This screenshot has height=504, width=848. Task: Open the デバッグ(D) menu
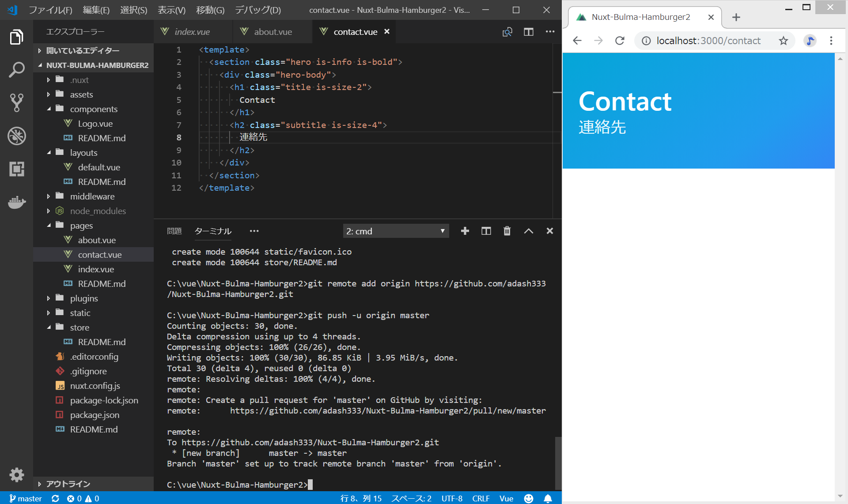pos(257,10)
